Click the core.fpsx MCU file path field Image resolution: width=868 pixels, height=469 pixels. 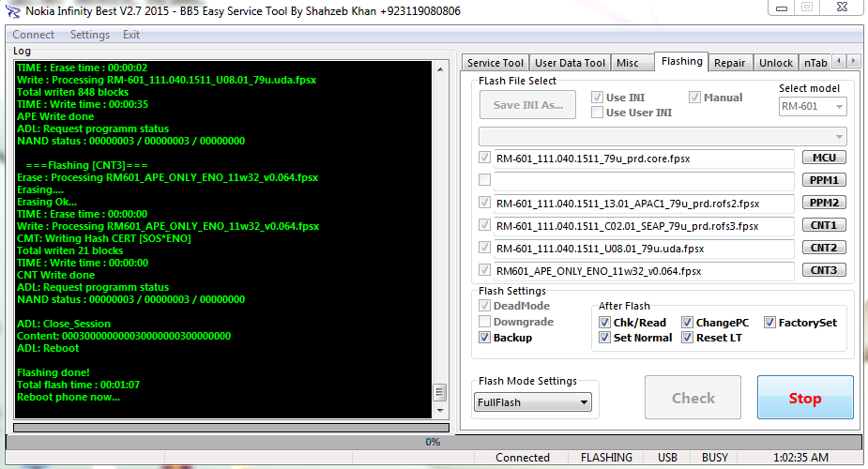coord(643,159)
